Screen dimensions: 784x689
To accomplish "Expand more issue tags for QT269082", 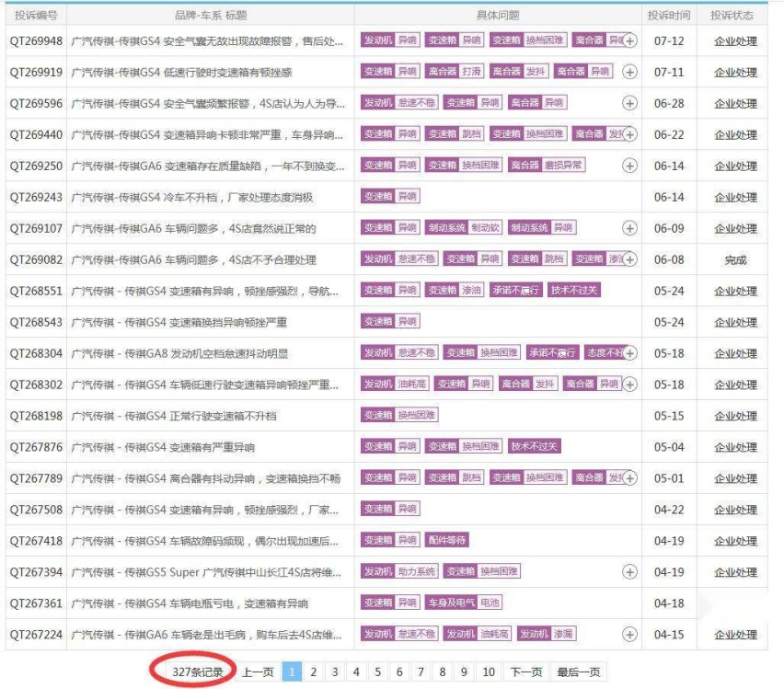I will coord(629,259).
